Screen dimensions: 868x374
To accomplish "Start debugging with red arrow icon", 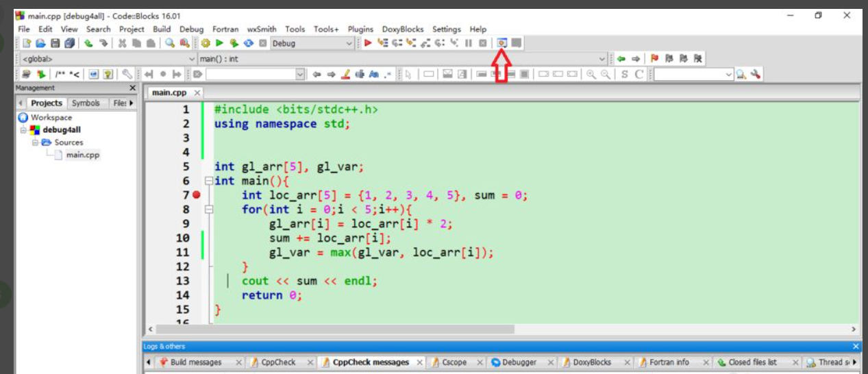I will pyautogui.click(x=369, y=43).
